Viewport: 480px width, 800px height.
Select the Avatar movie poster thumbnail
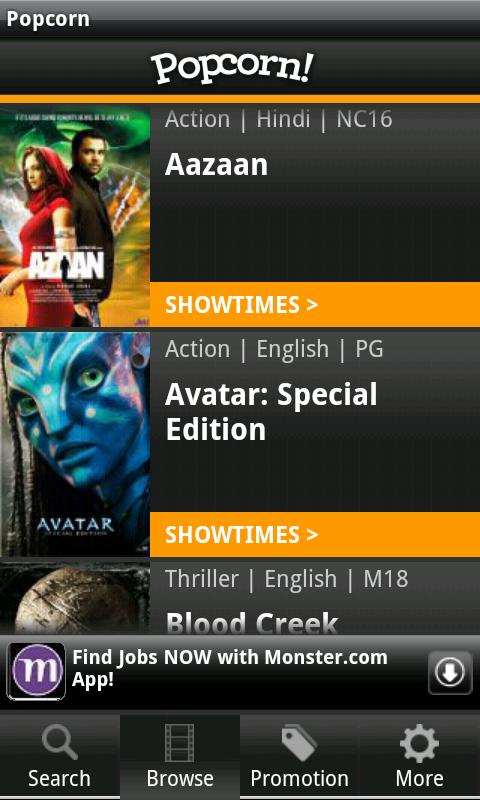tap(75, 444)
